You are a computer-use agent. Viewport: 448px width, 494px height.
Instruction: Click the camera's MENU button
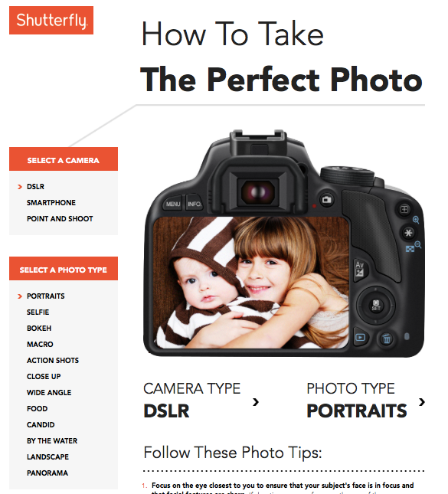tap(172, 204)
